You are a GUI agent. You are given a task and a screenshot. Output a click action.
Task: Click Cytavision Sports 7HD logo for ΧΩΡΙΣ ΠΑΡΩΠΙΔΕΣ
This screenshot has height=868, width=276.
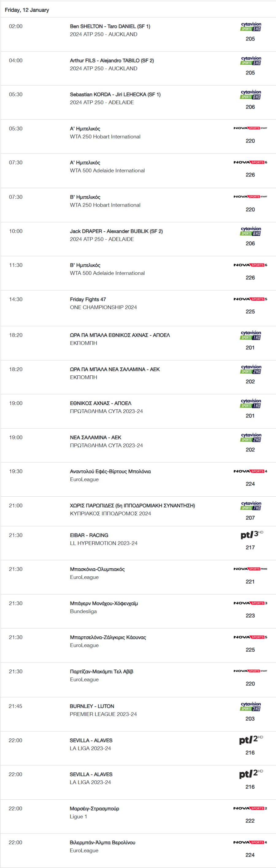click(x=251, y=506)
